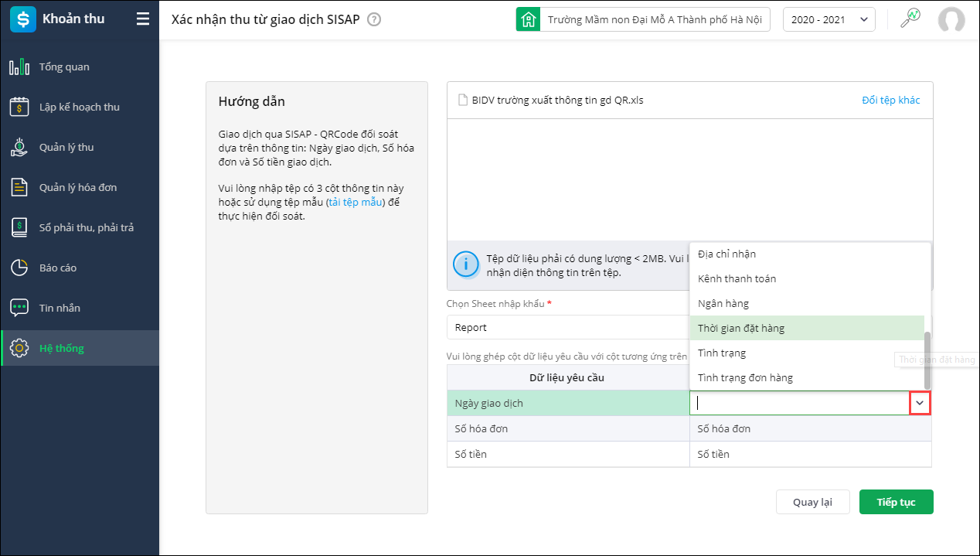This screenshot has width=980, height=556.
Task: Click the dropdown list scrollbar thumb
Action: (927, 360)
